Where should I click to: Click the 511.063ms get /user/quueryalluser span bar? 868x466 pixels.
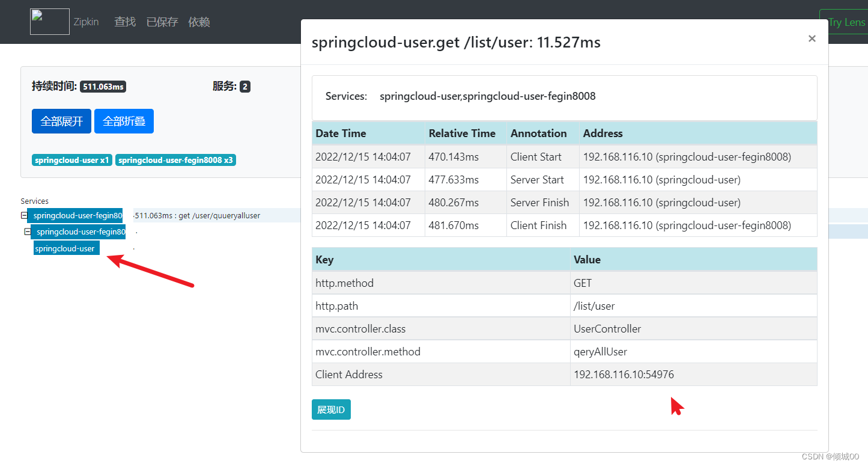click(197, 215)
